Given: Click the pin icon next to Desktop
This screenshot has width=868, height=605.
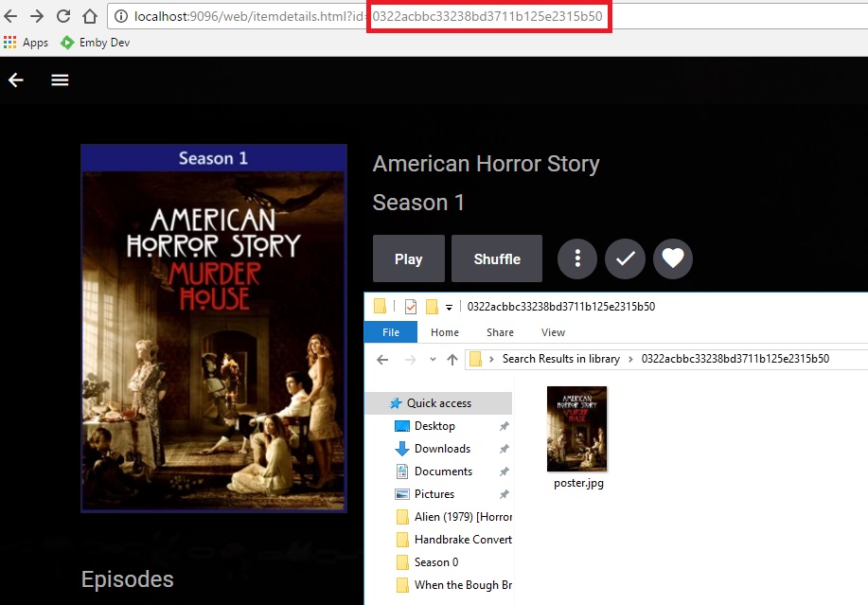Looking at the screenshot, I should point(504,426).
